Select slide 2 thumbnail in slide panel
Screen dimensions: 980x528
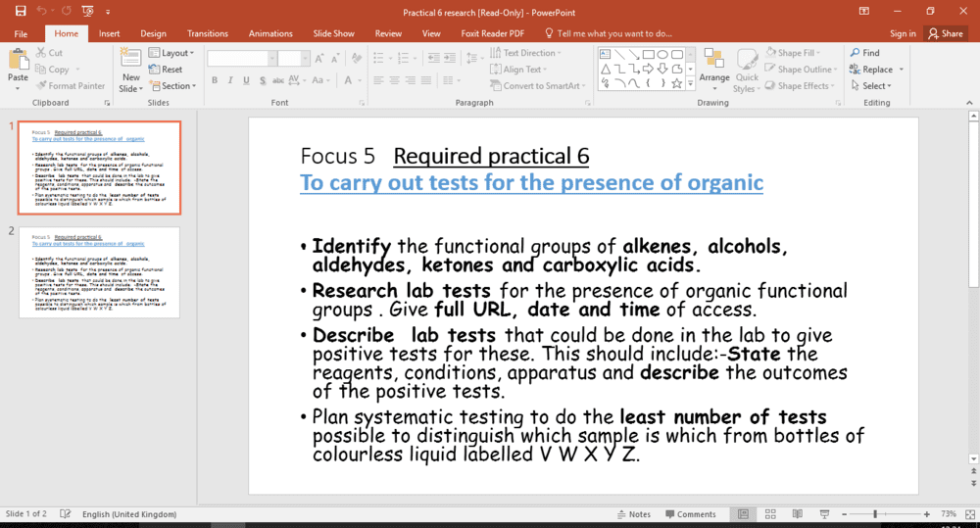pyautogui.click(x=99, y=271)
